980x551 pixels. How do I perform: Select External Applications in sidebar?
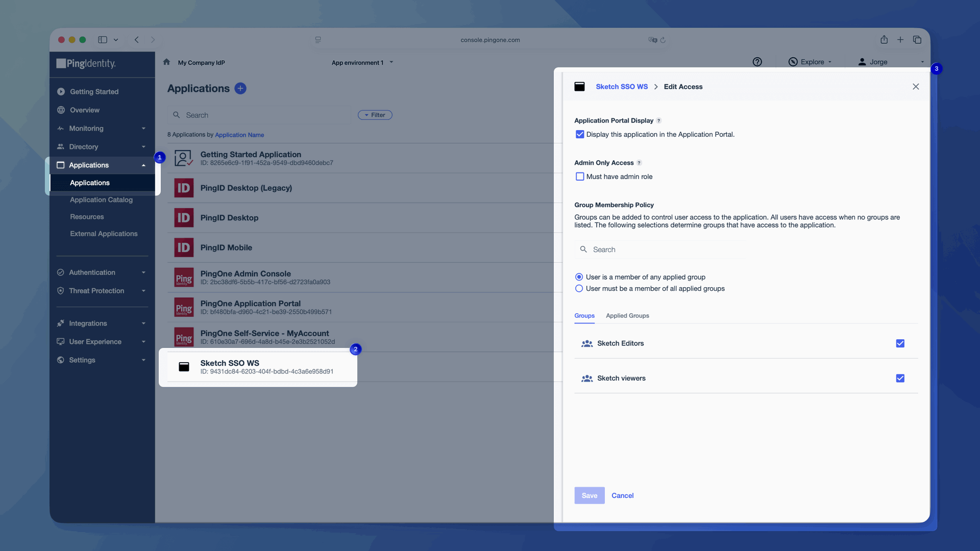104,234
